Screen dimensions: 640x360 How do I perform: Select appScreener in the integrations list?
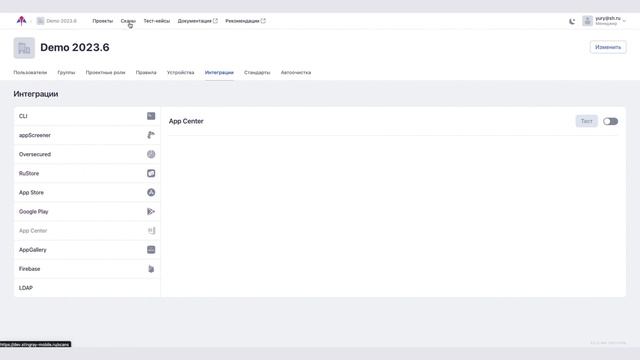point(87,135)
